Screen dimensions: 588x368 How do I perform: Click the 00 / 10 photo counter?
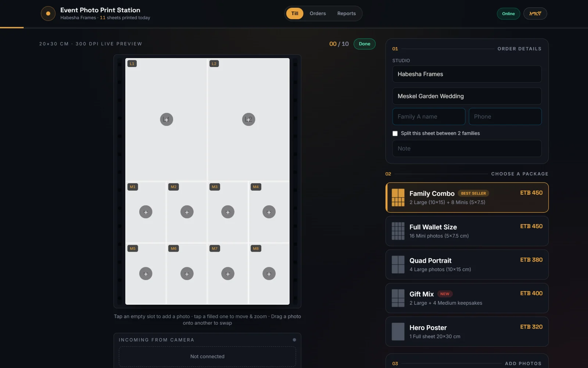pos(339,44)
